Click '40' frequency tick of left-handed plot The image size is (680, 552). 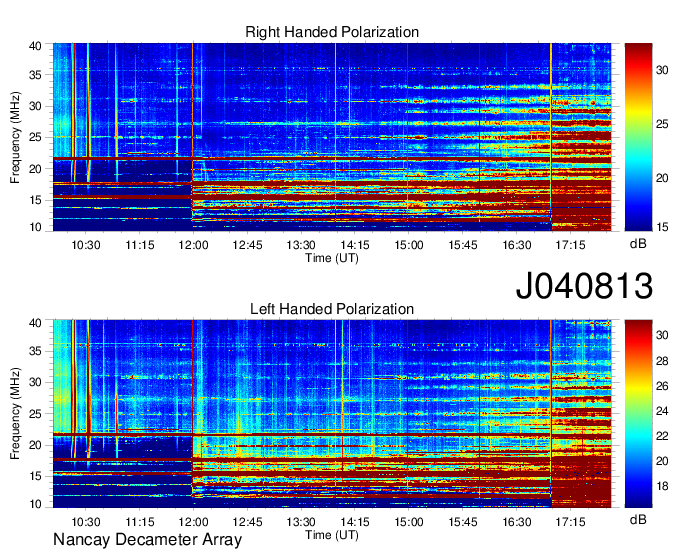coord(35,323)
